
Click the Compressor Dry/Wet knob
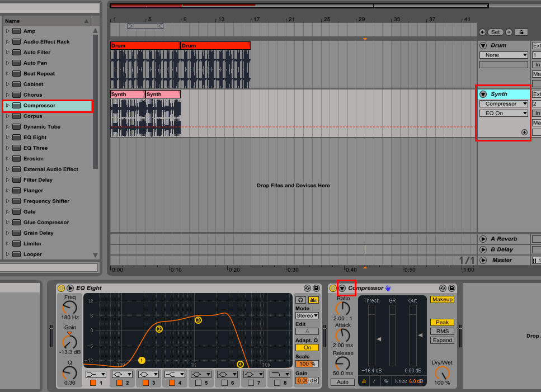click(442, 373)
